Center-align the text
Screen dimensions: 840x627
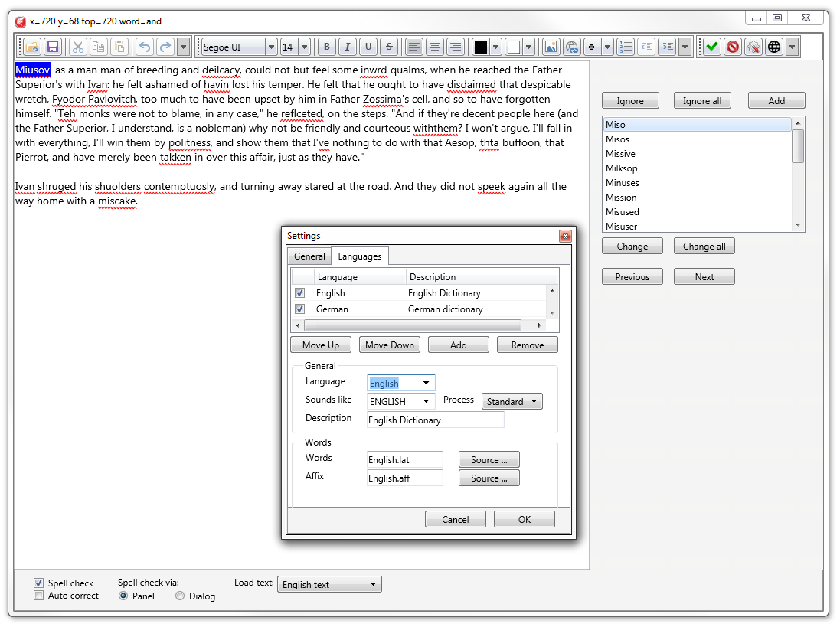[434, 47]
